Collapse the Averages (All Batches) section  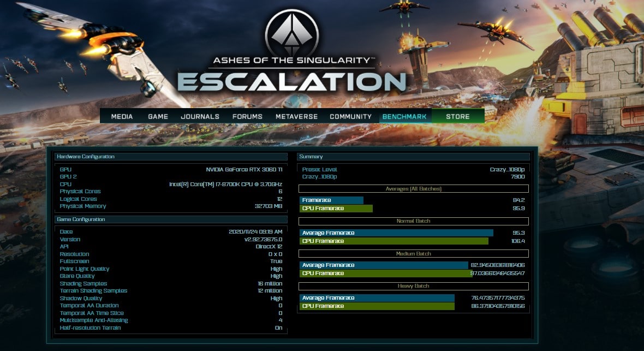(413, 189)
